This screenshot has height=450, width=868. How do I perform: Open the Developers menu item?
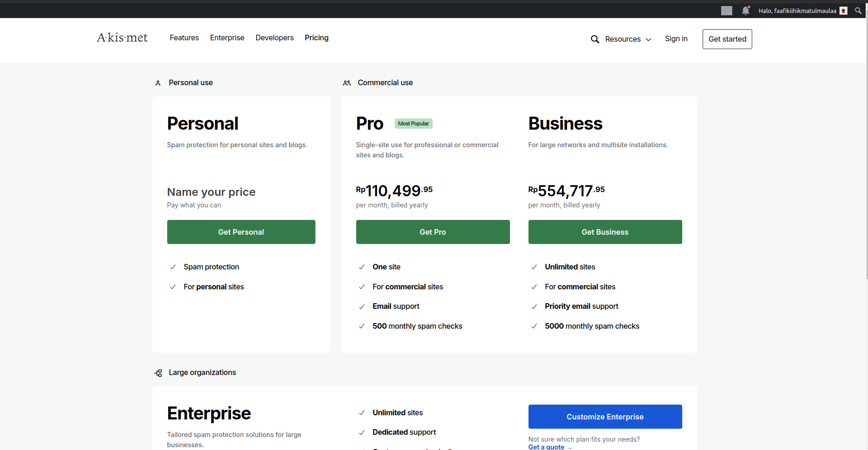tap(275, 37)
